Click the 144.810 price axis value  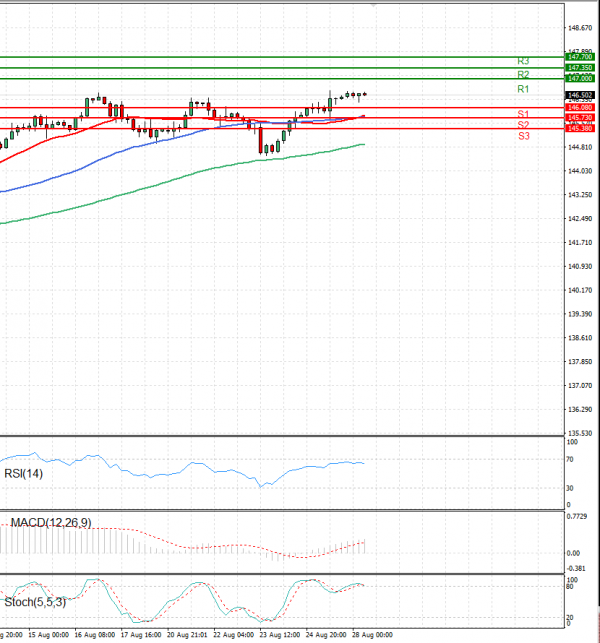[580, 147]
